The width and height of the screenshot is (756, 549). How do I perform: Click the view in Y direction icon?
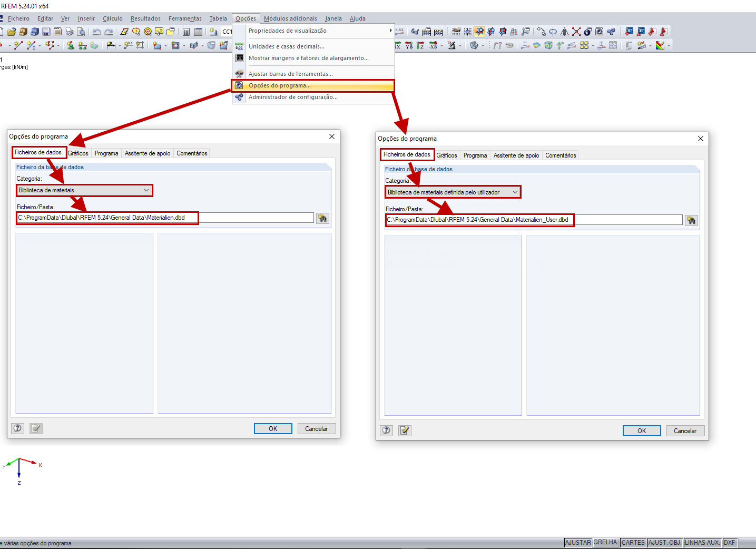click(409, 45)
